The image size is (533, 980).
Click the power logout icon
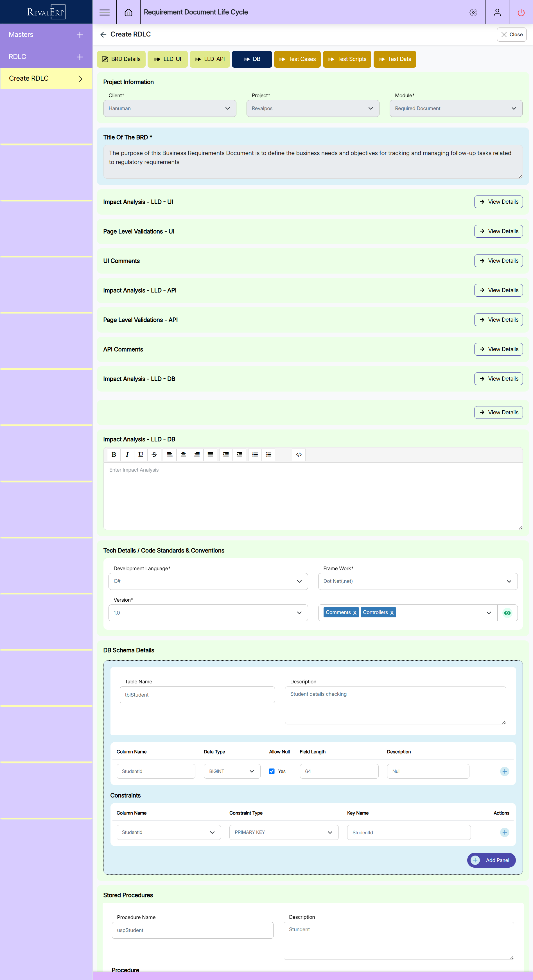pyautogui.click(x=521, y=12)
